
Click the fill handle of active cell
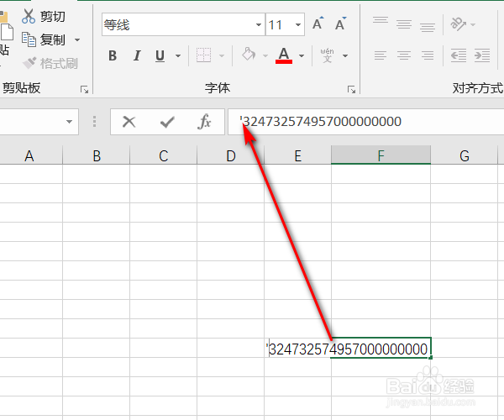click(x=431, y=357)
